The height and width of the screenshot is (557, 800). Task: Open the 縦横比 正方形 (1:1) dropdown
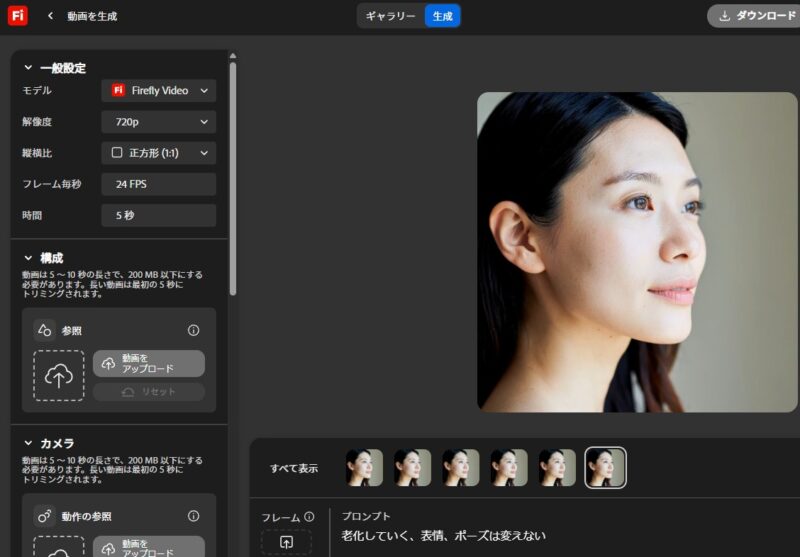point(159,153)
